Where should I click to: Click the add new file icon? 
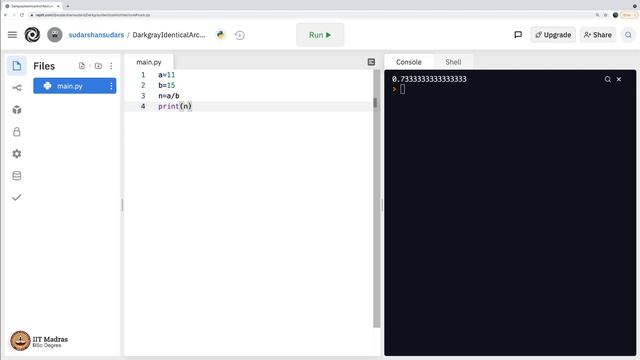tap(82, 66)
